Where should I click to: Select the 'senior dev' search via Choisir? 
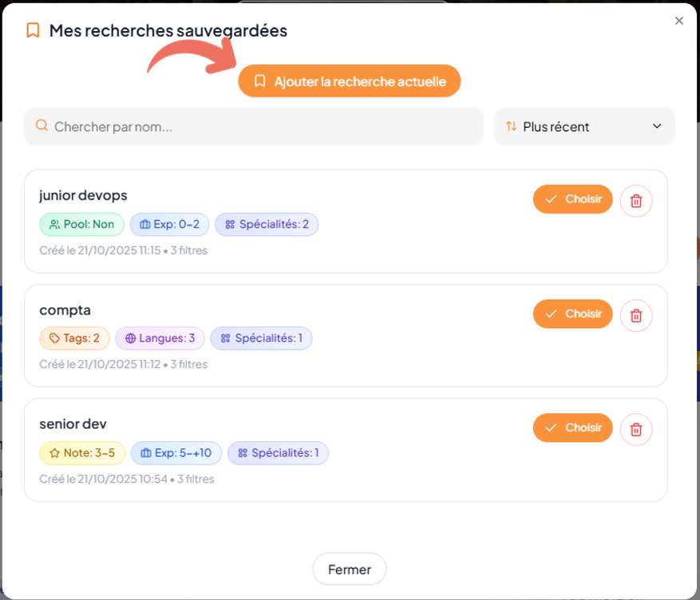coord(572,428)
